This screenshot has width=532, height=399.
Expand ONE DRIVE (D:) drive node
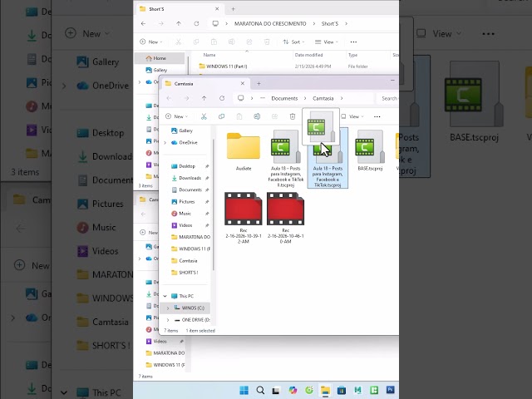tap(168, 320)
